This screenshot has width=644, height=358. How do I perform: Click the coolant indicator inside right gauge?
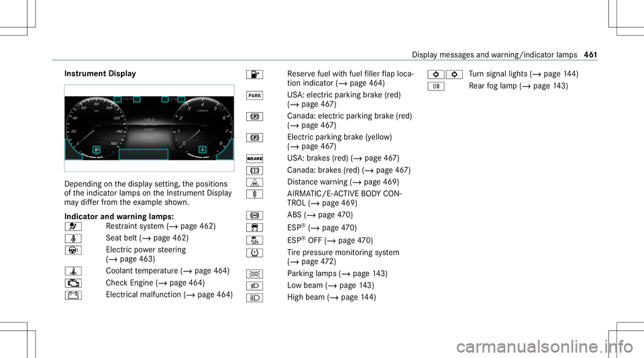[x=203, y=150]
